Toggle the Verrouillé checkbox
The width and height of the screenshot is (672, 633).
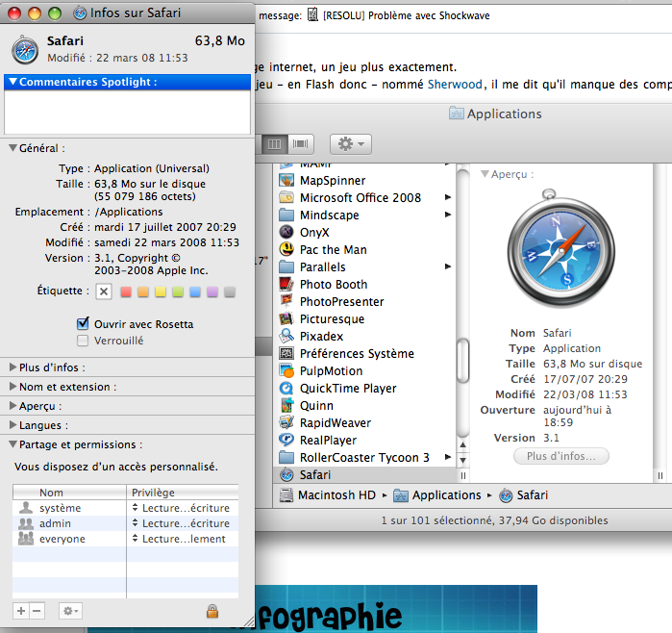tap(83, 341)
